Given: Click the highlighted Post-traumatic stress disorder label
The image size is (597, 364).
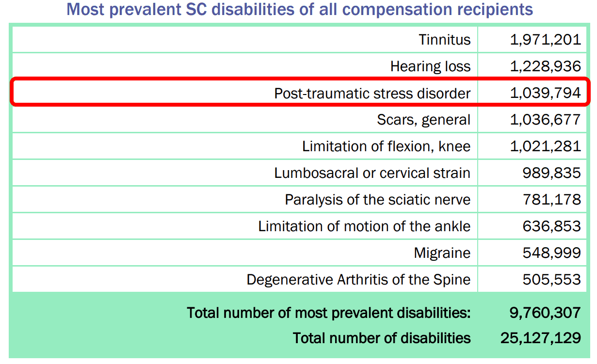Looking at the screenshot, I should tap(372, 93).
